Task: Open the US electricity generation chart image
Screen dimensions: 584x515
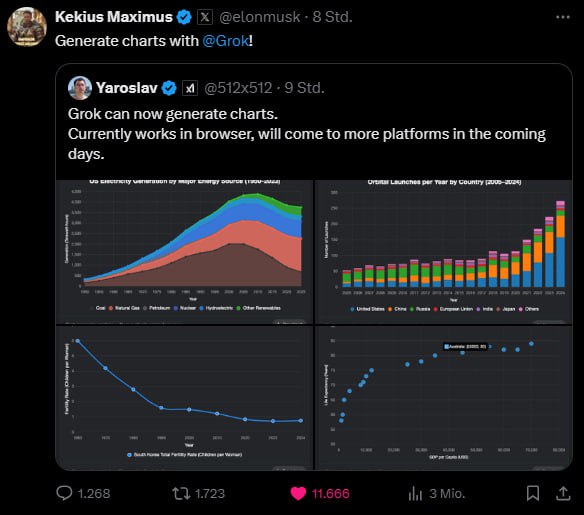Action: click(184, 251)
